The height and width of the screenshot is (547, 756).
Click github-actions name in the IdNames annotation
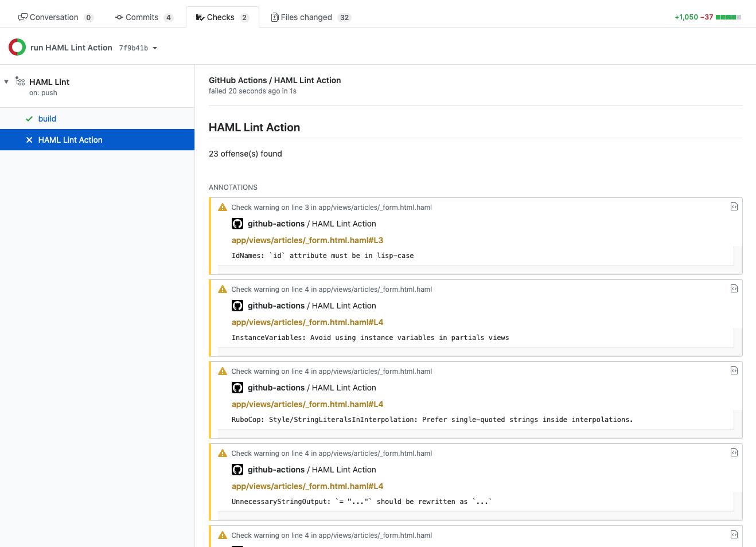click(x=276, y=224)
